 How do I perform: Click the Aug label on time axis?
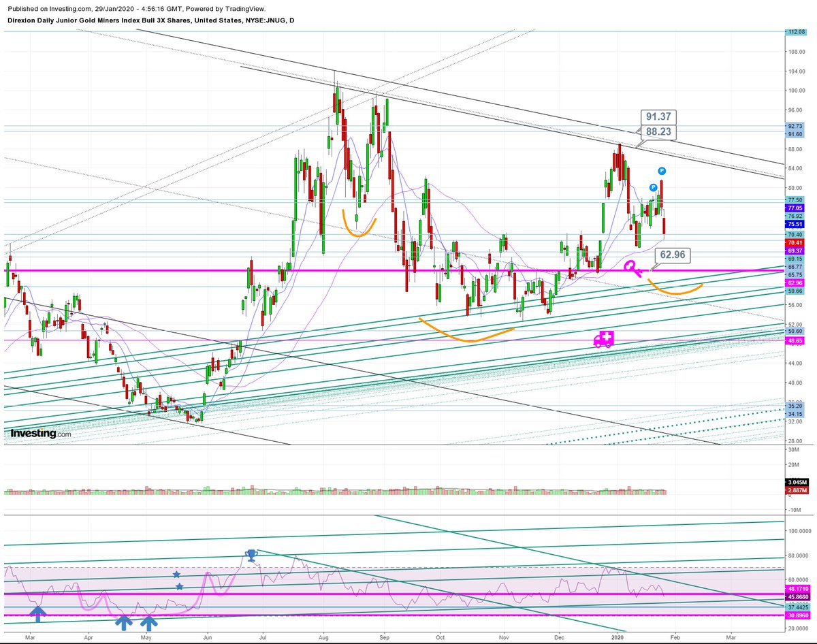click(x=325, y=639)
